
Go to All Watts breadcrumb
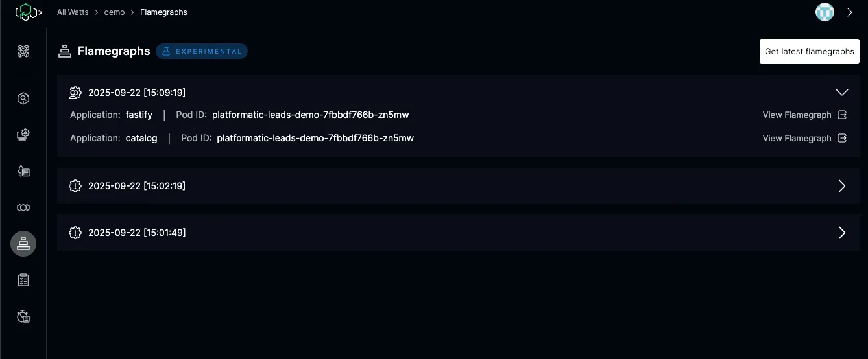point(73,12)
